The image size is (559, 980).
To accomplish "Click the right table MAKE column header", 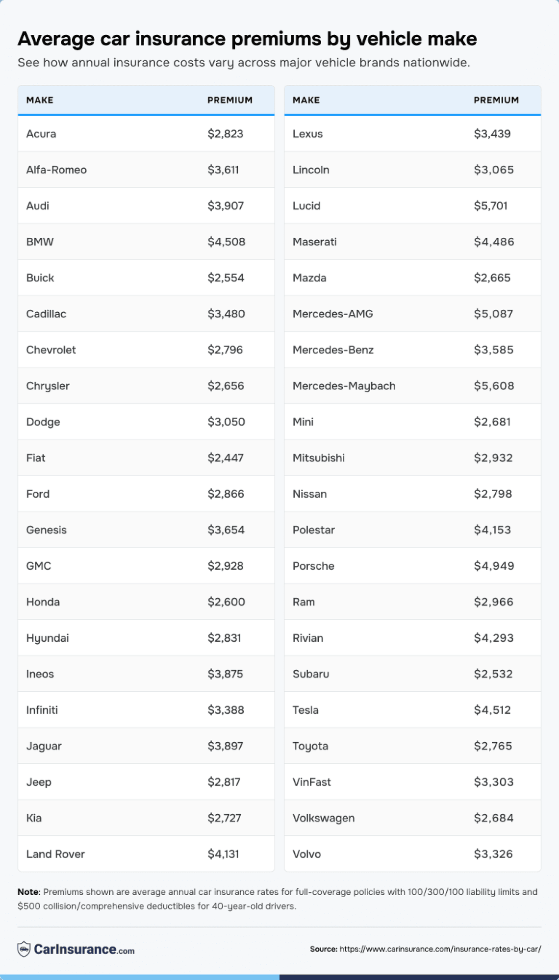I will pos(306,100).
